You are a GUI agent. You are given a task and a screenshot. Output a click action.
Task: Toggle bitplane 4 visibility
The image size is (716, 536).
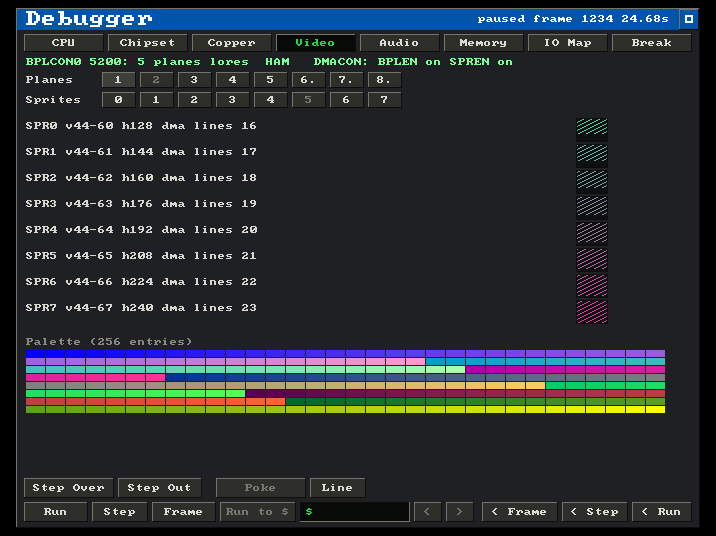coord(232,80)
